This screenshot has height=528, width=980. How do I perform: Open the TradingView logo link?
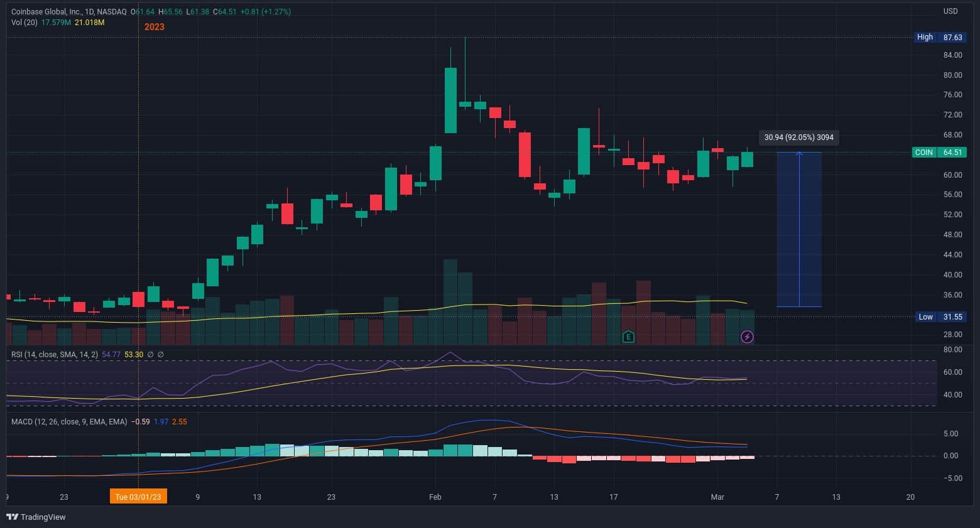pyautogui.click(x=36, y=517)
